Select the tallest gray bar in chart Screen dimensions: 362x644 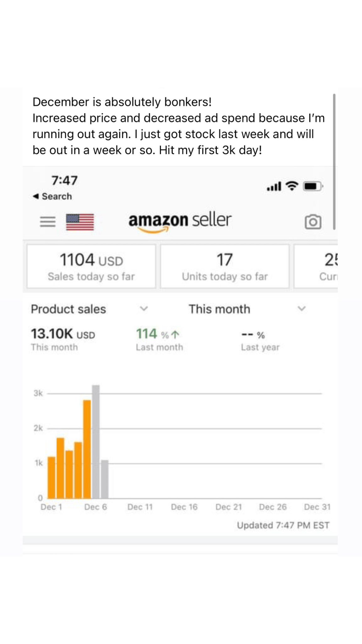point(96,441)
